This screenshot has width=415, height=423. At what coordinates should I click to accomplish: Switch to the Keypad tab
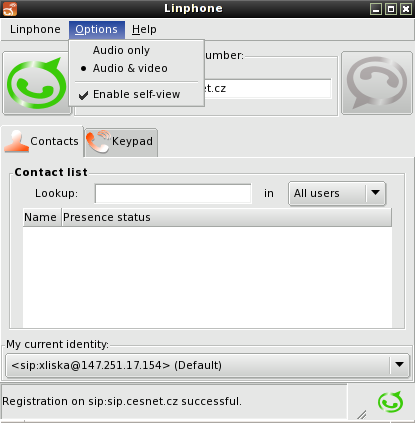(121, 142)
